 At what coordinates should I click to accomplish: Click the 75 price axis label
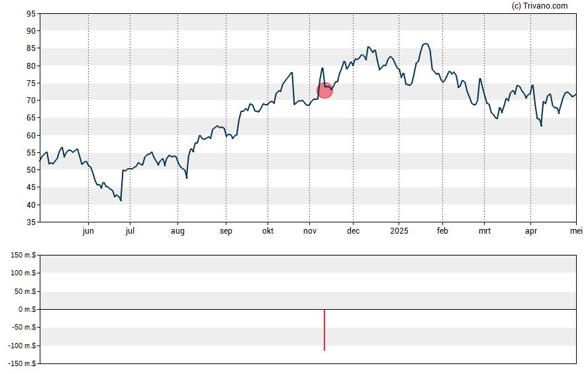click(x=30, y=83)
